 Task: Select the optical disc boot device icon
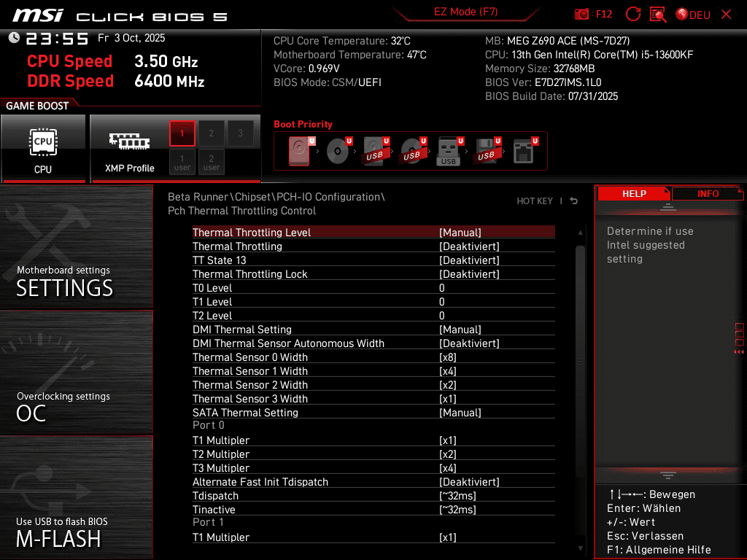(x=338, y=151)
